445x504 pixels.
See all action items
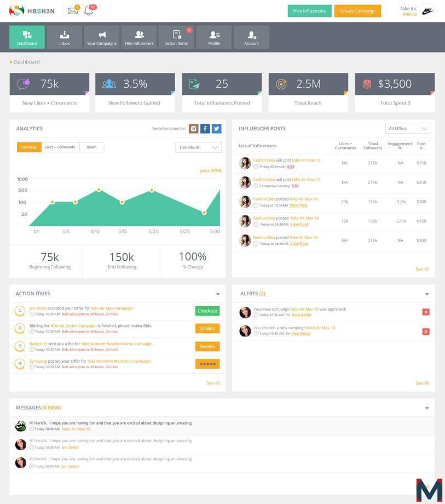[x=213, y=383]
